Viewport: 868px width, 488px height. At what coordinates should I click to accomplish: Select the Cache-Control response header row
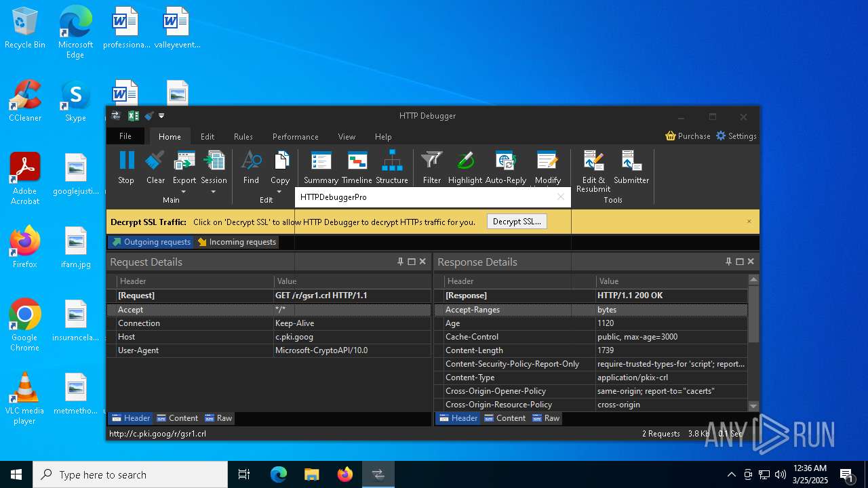(x=591, y=337)
